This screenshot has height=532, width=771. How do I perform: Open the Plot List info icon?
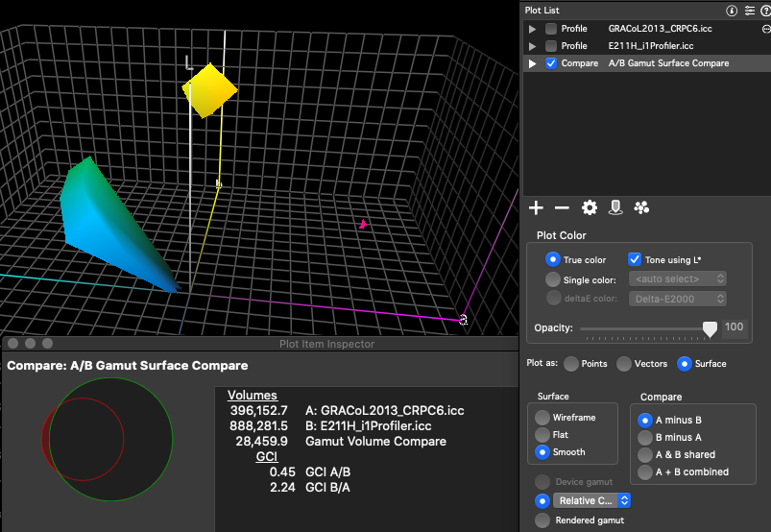click(732, 11)
